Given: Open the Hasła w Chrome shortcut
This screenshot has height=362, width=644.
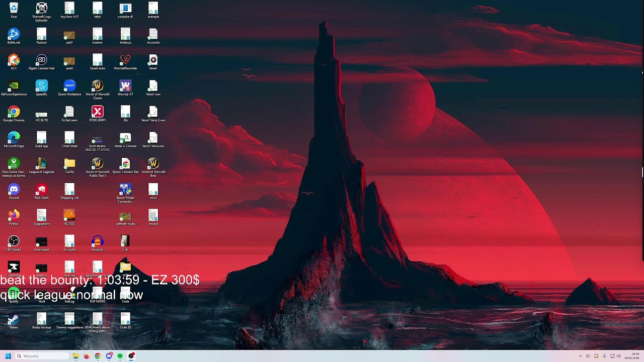Looking at the screenshot, I should tap(125, 140).
